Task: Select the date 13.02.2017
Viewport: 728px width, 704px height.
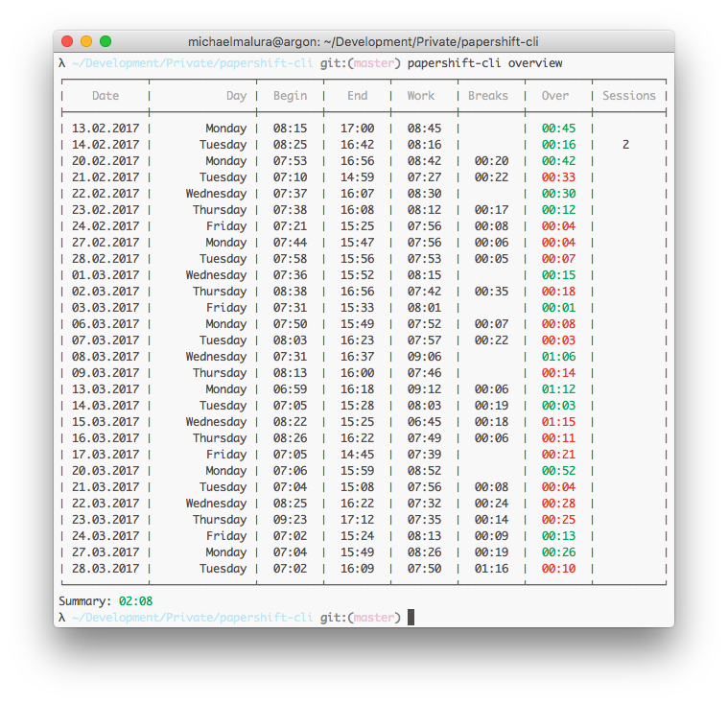Action: pos(106,129)
